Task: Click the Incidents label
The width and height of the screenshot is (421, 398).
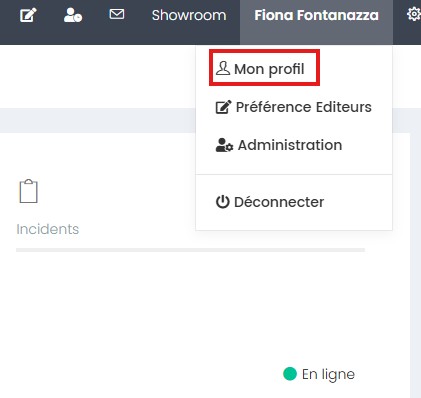Action: [x=48, y=229]
